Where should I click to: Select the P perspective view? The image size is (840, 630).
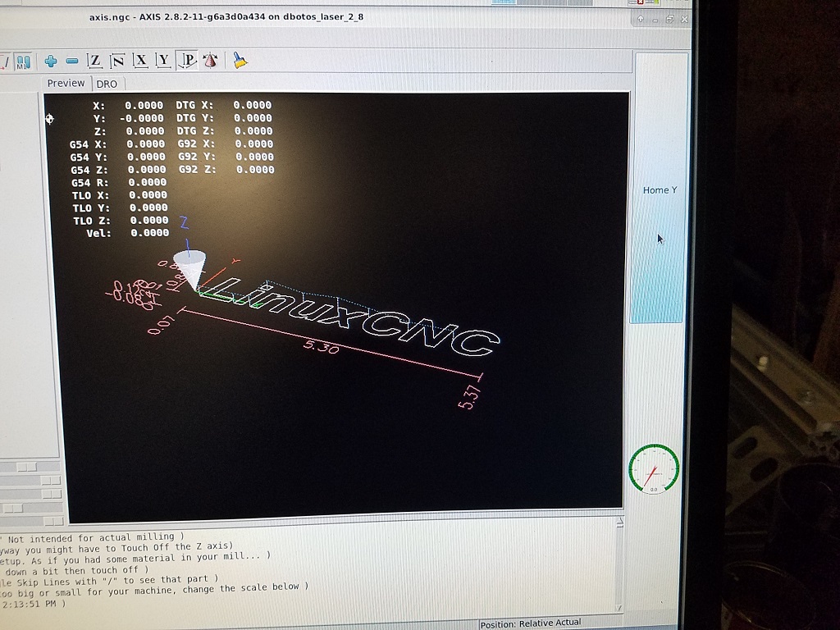(x=187, y=60)
